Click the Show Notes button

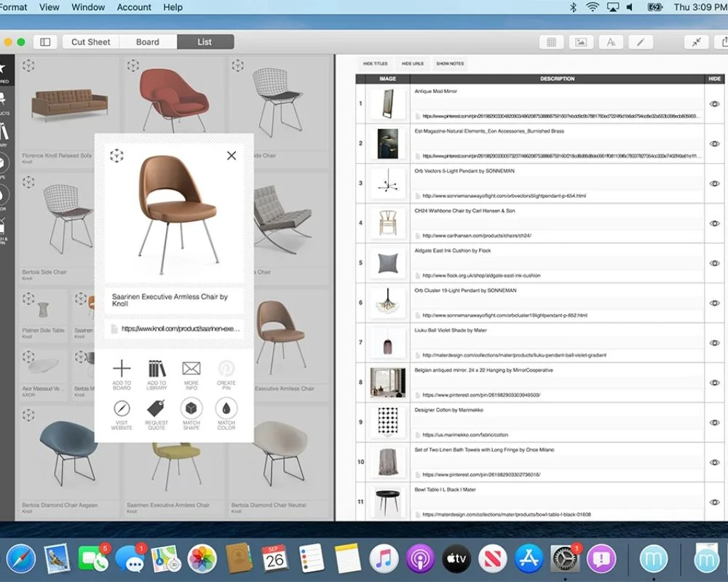coord(450,63)
